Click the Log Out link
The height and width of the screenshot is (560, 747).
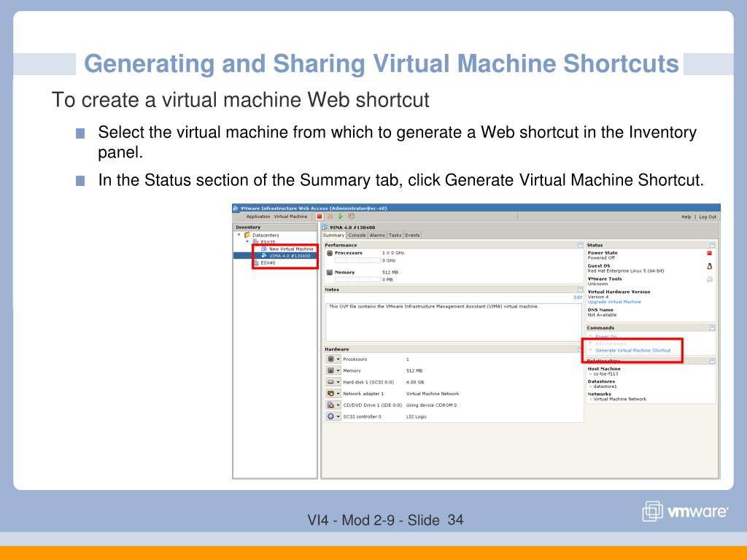pyautogui.click(x=708, y=217)
